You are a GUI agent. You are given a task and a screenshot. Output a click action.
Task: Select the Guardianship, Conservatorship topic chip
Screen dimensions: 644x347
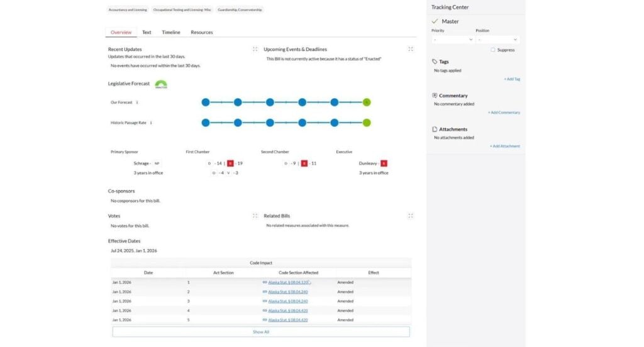click(x=240, y=10)
